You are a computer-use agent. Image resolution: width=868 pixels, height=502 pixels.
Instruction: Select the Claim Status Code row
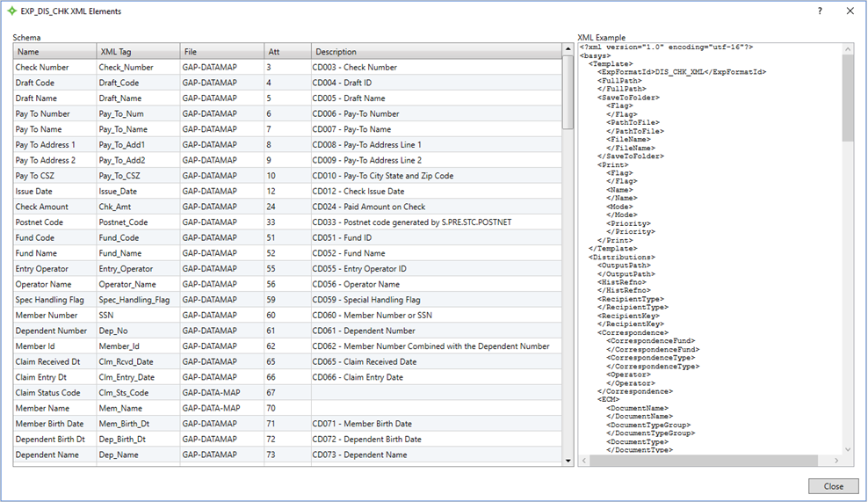tap(53, 393)
